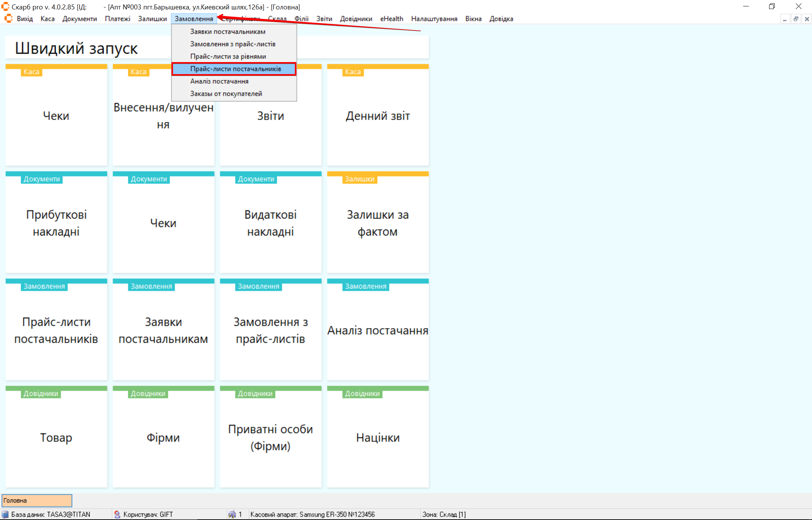Switch to the Головна window tab

pyautogui.click(x=37, y=500)
